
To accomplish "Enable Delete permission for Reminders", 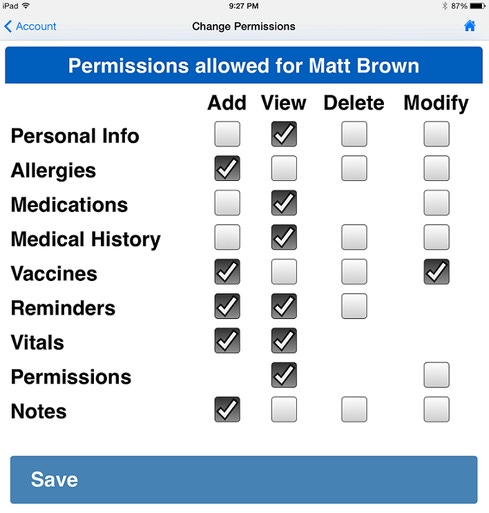I will coord(354,306).
